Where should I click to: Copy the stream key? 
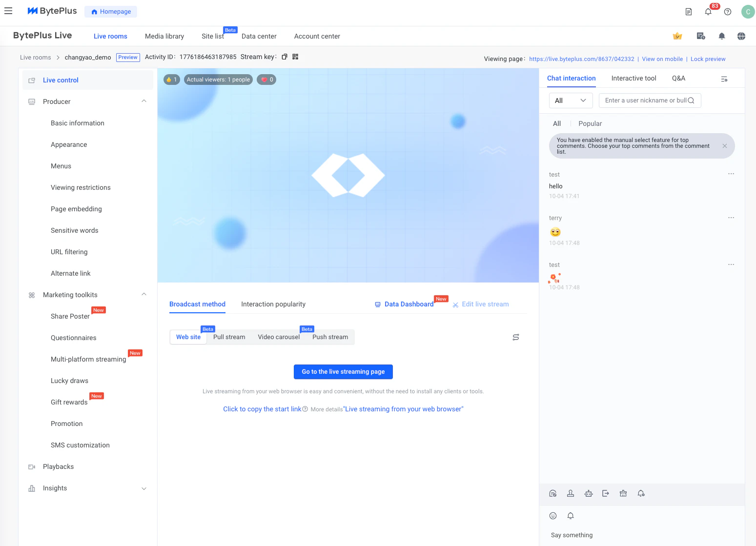coord(284,57)
